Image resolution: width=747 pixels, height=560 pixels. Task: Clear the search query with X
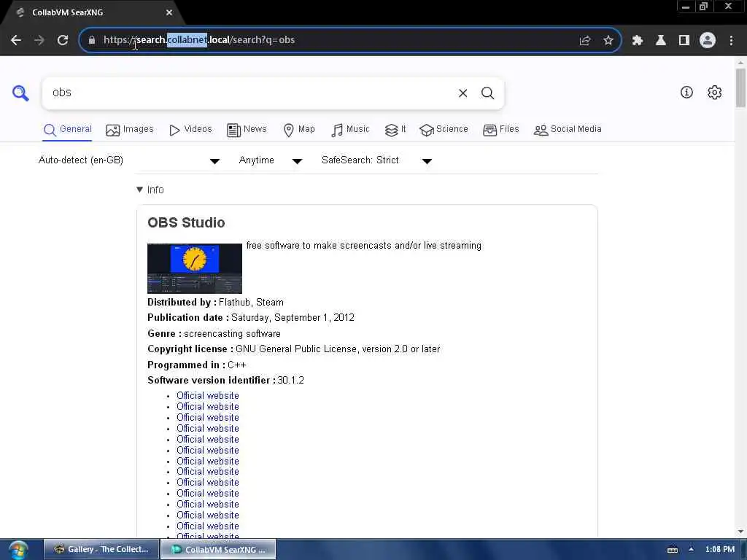(x=462, y=93)
